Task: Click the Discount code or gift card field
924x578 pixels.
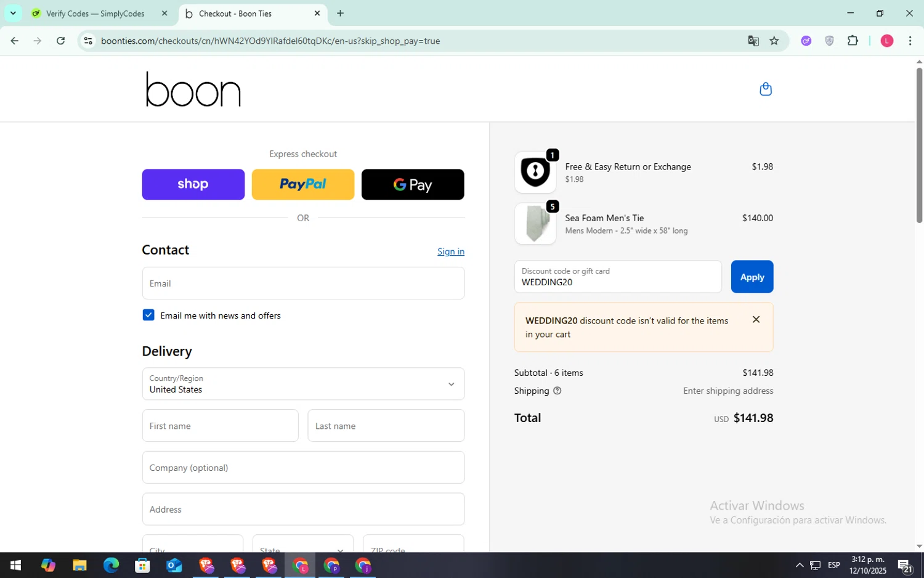Action: coord(618,277)
